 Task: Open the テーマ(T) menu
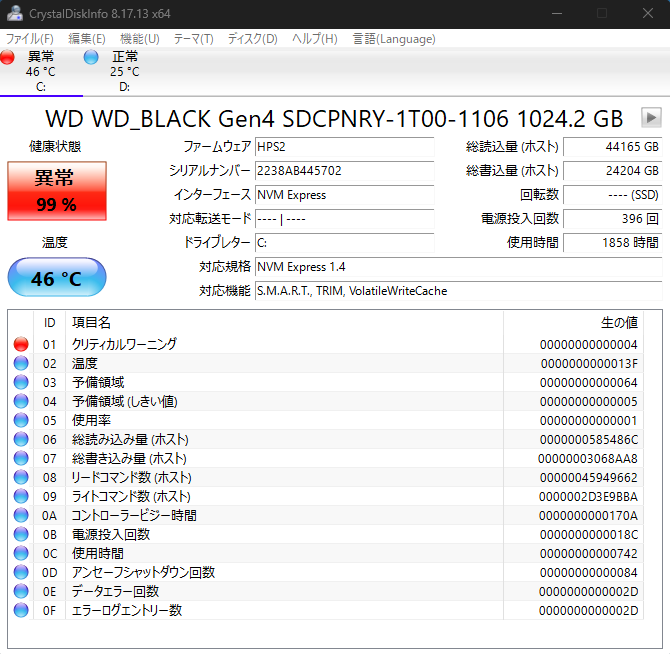click(193, 39)
